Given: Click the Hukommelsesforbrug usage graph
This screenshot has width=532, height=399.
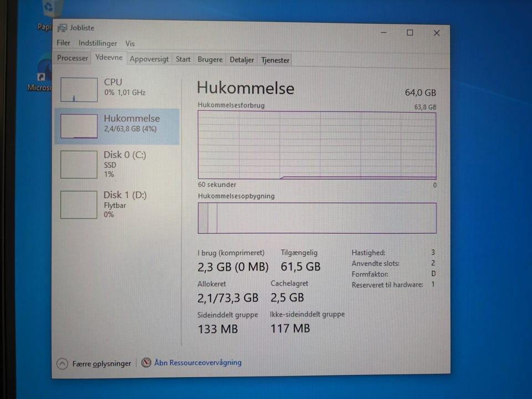Looking at the screenshot, I should (317, 145).
